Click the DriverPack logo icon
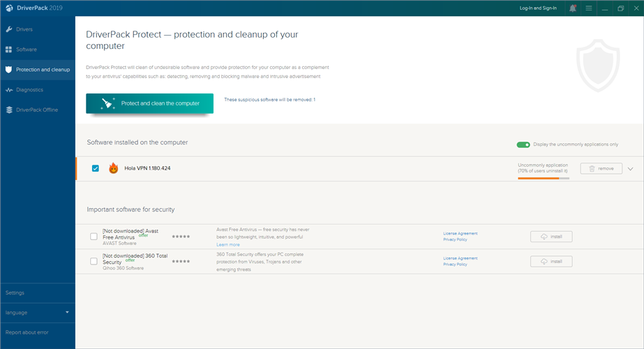Screen dimensions: 644x349 point(8,8)
